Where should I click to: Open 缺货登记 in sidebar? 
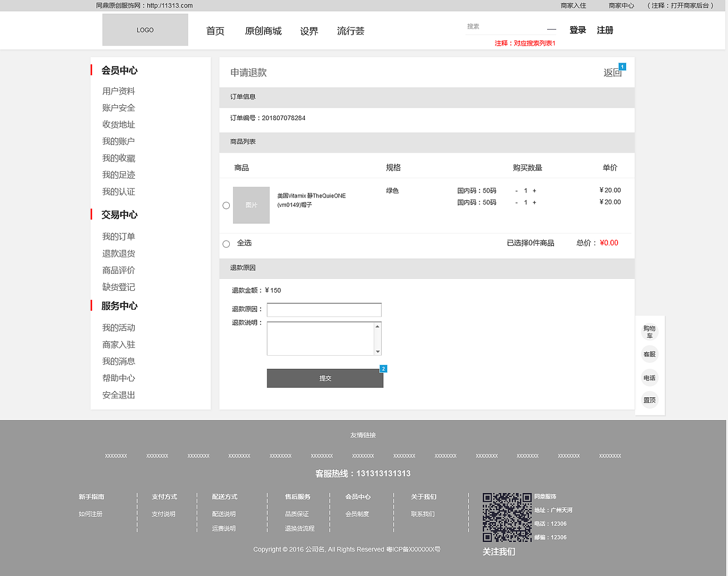tap(119, 287)
